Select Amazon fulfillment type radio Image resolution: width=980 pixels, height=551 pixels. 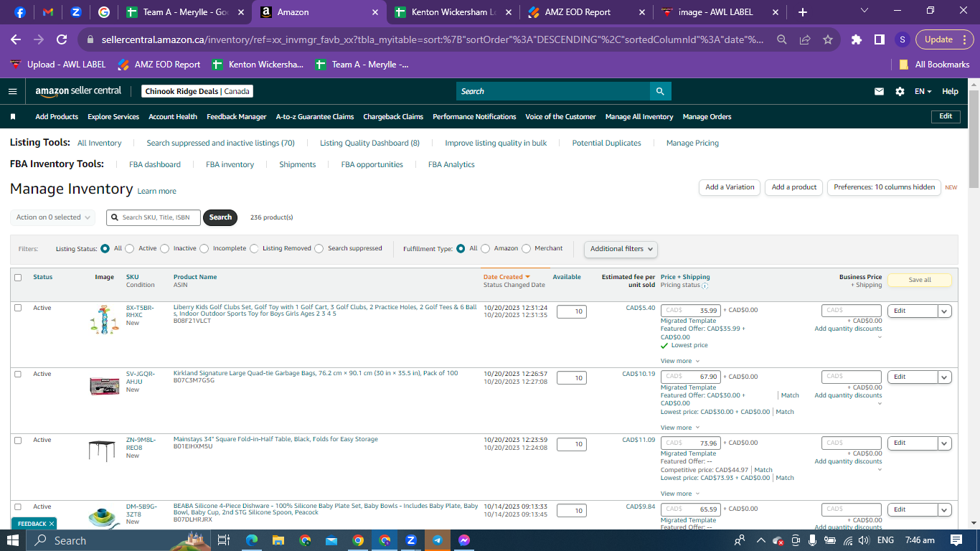(486, 249)
